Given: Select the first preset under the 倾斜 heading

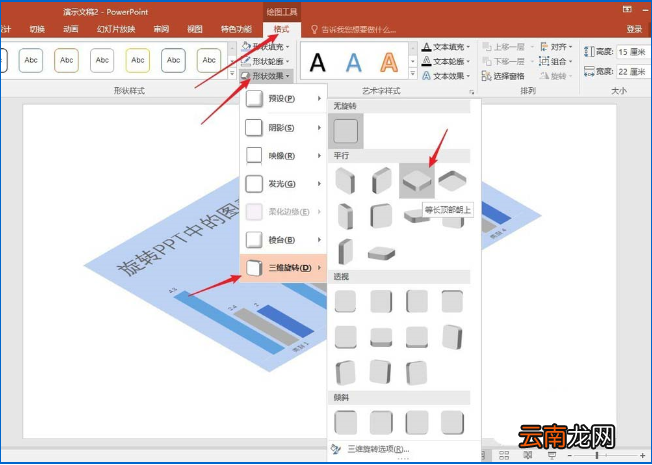Looking at the screenshot, I should point(346,422).
